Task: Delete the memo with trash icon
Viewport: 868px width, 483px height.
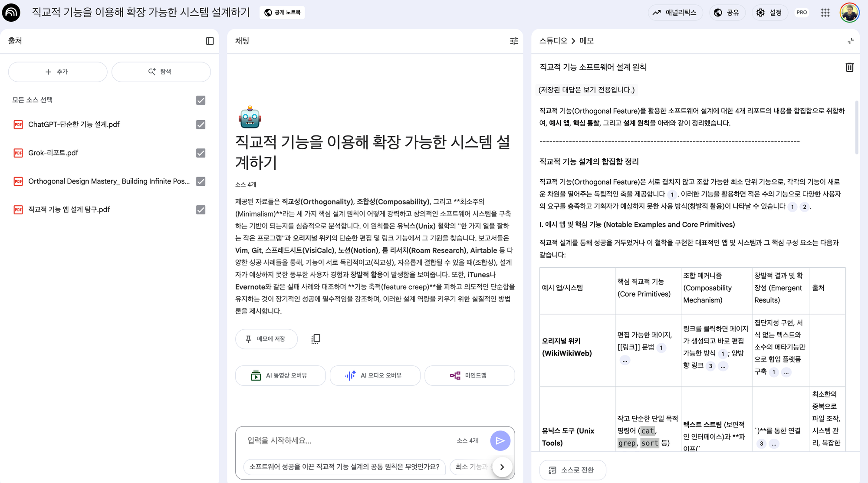Action: click(849, 67)
